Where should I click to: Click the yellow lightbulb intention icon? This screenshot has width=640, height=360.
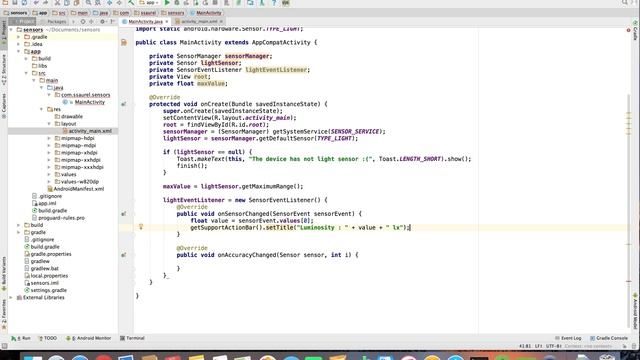(x=141, y=227)
